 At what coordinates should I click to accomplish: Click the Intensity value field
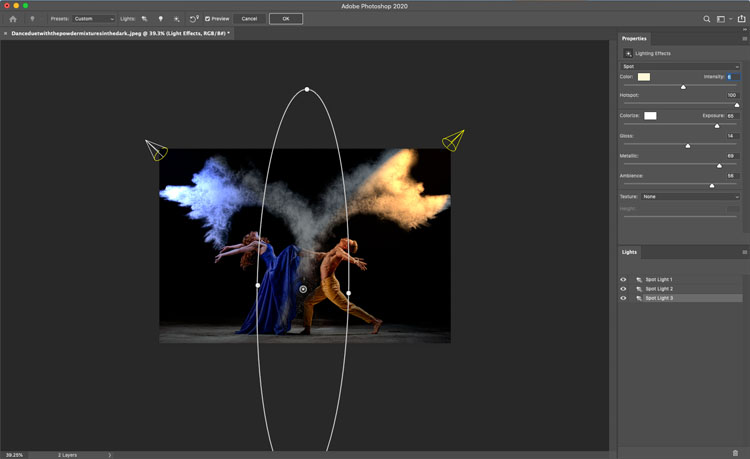[x=733, y=76]
